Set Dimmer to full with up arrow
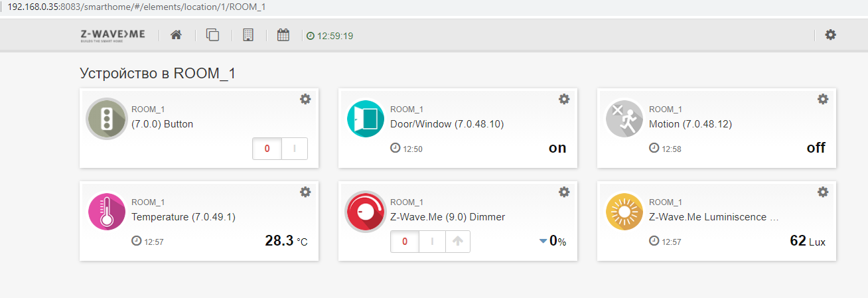Image resolution: width=868 pixels, height=298 pixels. [x=457, y=242]
